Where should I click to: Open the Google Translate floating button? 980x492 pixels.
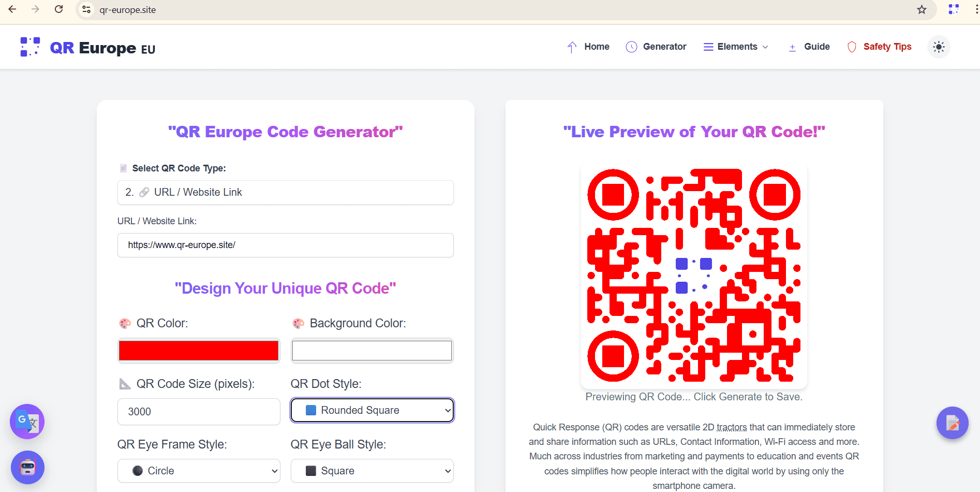tap(27, 422)
